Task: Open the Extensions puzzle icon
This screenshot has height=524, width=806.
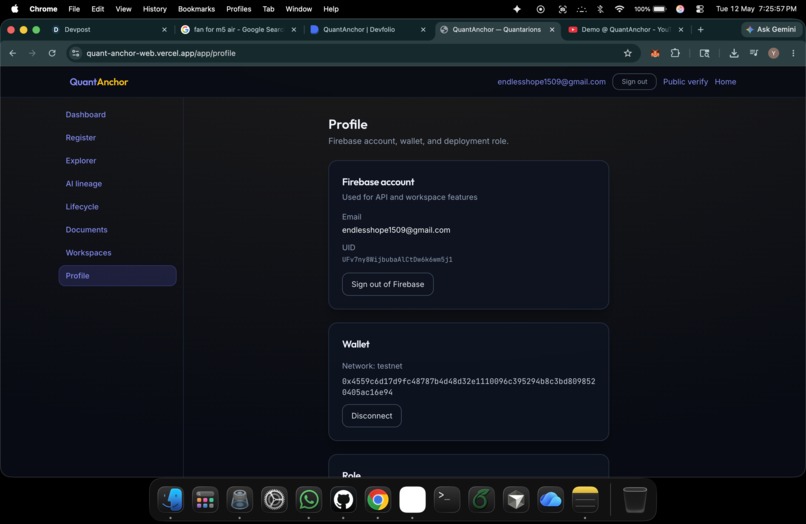Action: pyautogui.click(x=675, y=53)
